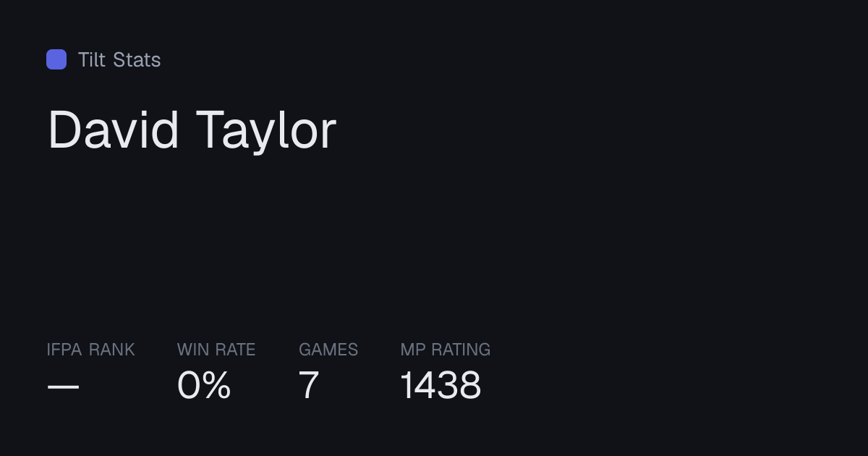868x456 pixels.
Task: Click the word Stats in the brand name
Action: click(x=137, y=59)
